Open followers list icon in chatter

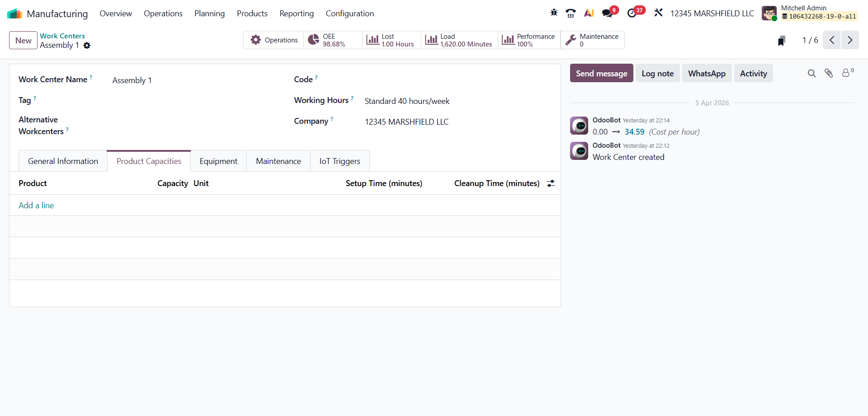tap(846, 73)
